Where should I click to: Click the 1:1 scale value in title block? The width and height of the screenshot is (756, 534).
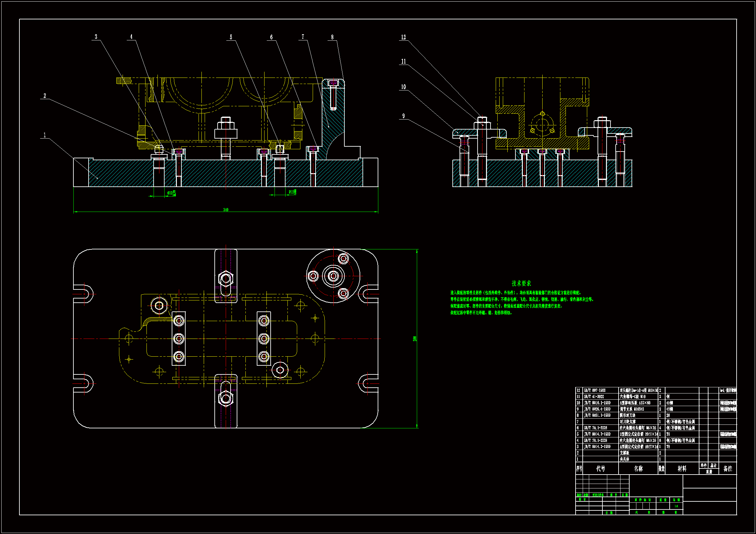[676, 506]
